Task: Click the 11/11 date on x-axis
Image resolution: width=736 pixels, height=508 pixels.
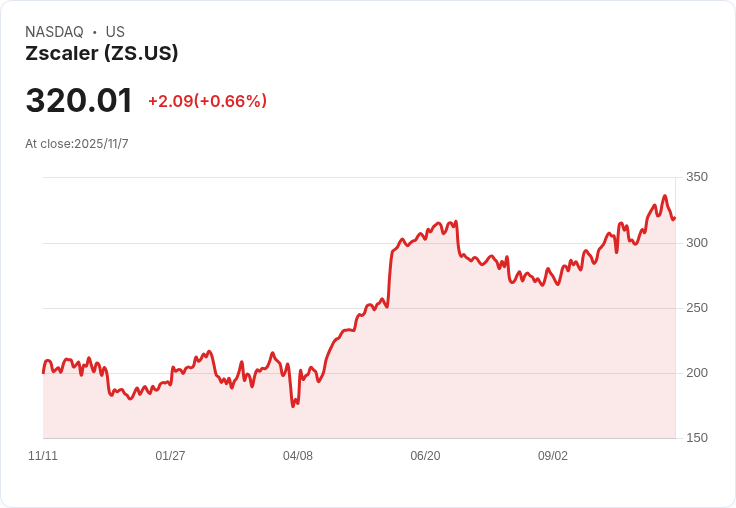Action: [x=43, y=456]
